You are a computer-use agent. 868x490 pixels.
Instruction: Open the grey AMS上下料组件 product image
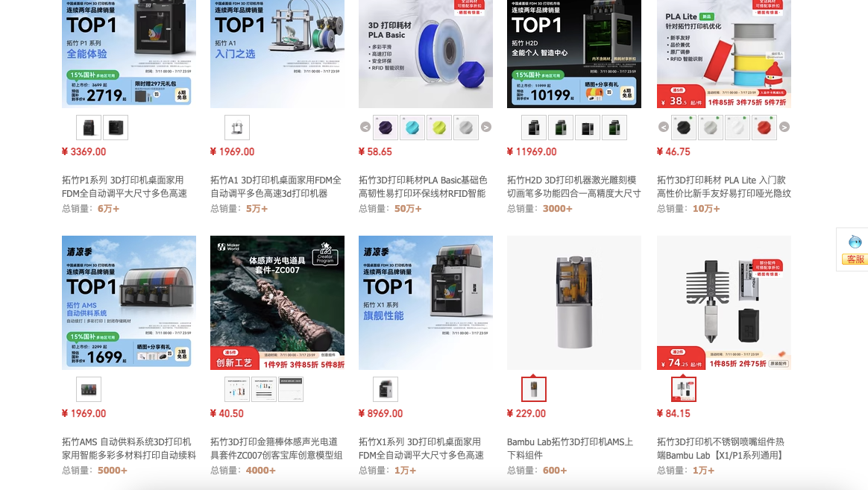(574, 303)
